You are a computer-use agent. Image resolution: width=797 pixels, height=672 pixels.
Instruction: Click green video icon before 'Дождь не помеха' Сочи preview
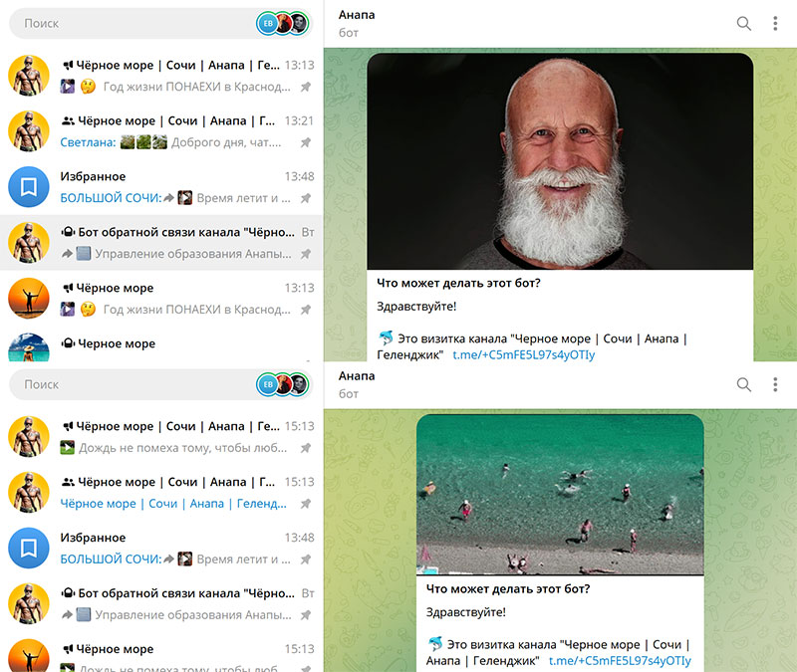[x=67, y=447]
